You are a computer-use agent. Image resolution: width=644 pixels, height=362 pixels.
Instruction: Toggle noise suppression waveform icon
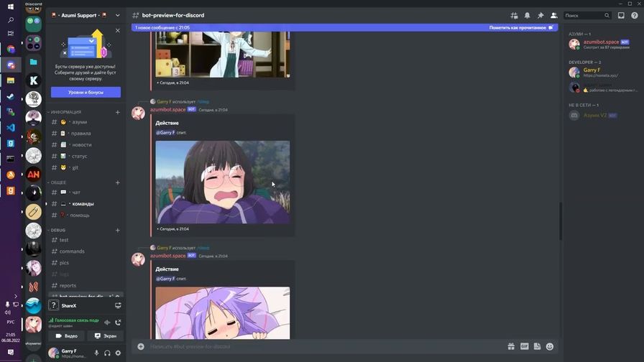[x=107, y=322]
